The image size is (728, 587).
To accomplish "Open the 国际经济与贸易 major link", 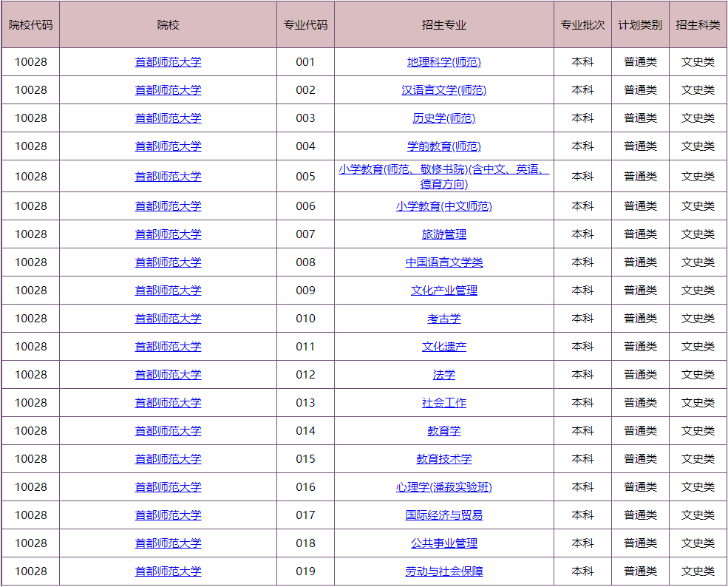I will click(444, 515).
